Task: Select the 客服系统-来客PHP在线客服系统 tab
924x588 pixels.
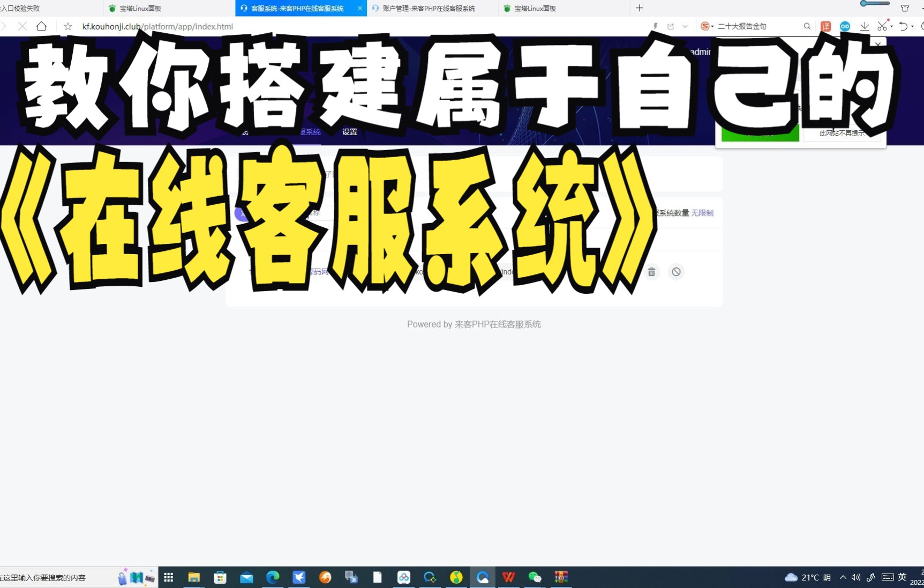Action: [297, 8]
